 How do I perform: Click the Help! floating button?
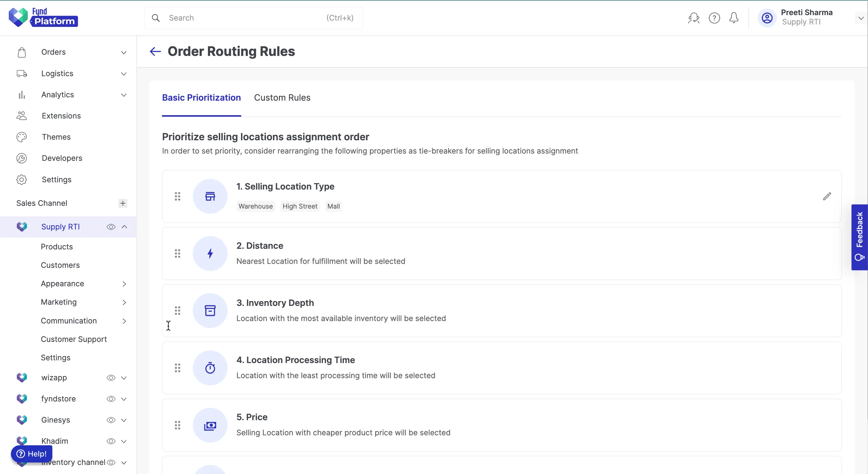click(32, 454)
